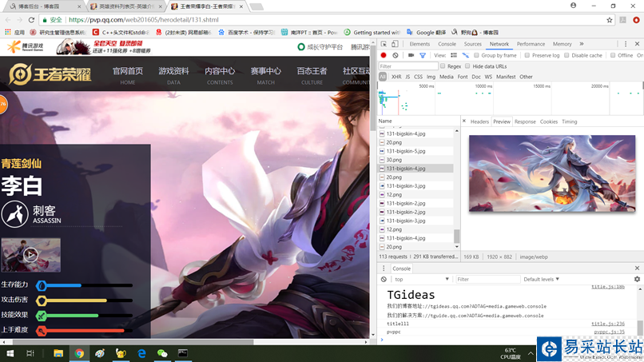Open the 赛事中心 MATCH nav link

tap(266, 75)
